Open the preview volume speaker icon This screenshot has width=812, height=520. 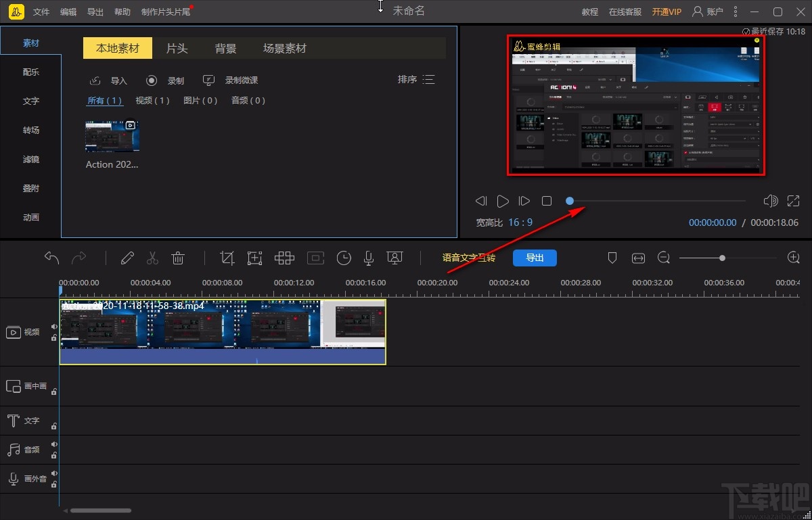coord(770,201)
